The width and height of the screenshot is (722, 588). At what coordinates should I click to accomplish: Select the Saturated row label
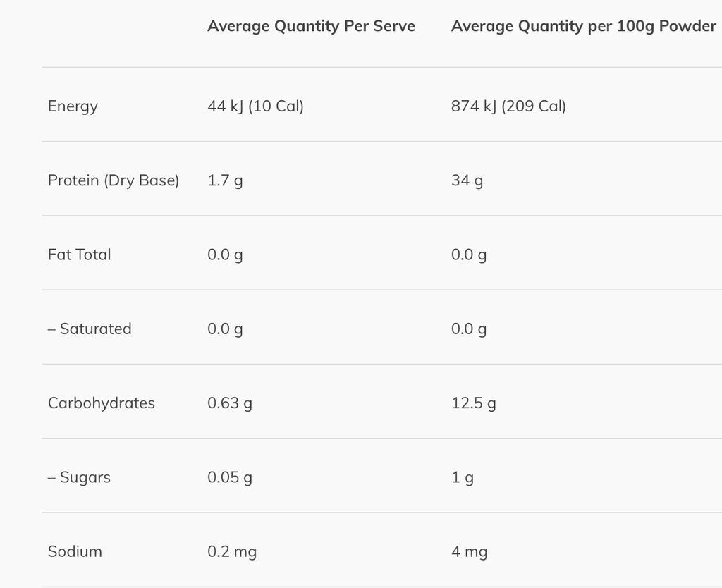[x=90, y=329]
